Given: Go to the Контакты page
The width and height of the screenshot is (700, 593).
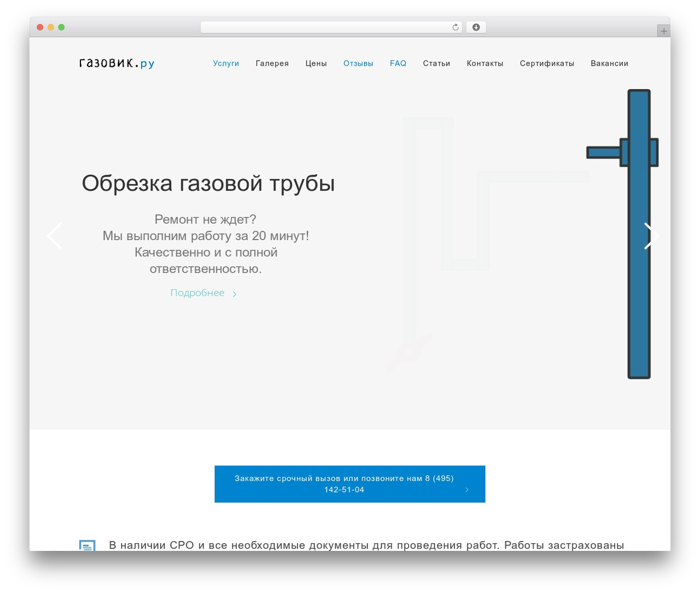Looking at the screenshot, I should [485, 63].
